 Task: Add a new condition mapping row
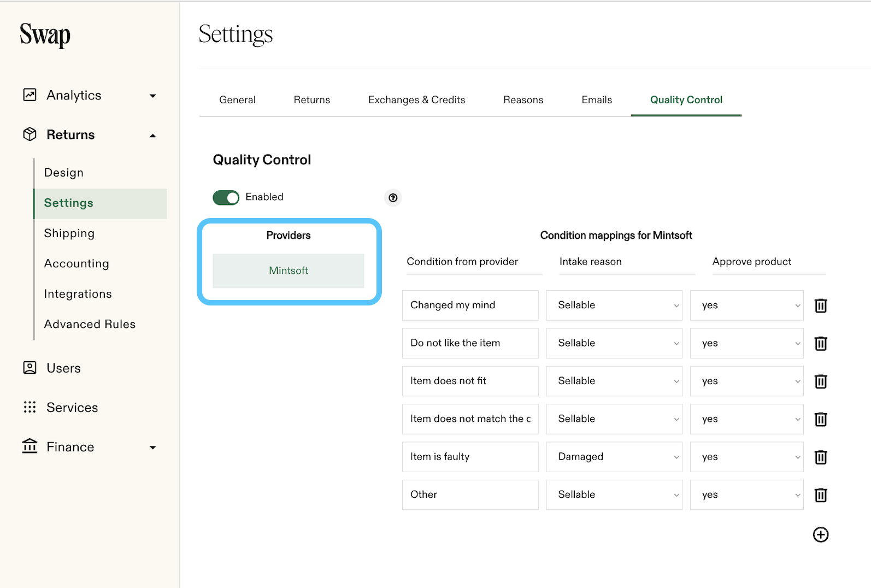pyautogui.click(x=821, y=534)
